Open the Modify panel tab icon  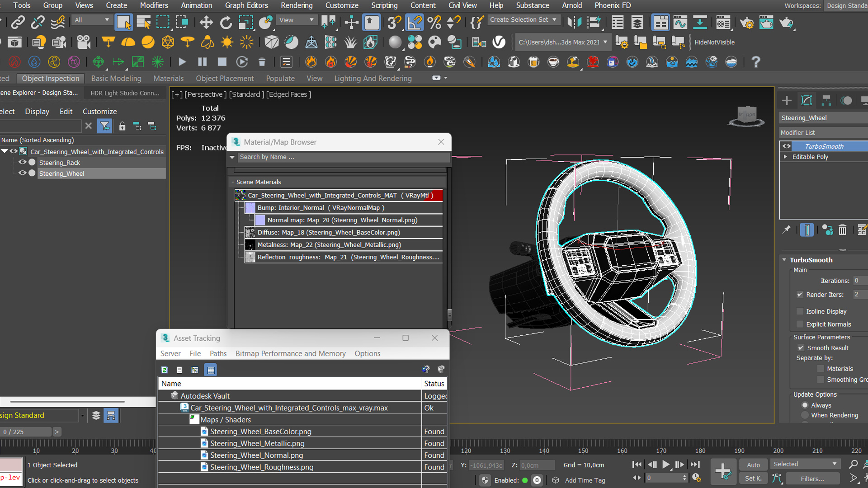pos(807,100)
